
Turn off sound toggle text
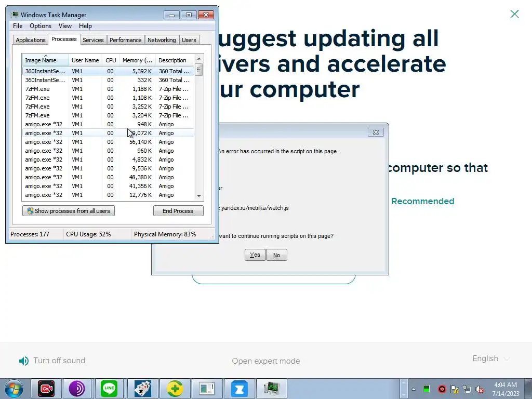click(x=59, y=361)
